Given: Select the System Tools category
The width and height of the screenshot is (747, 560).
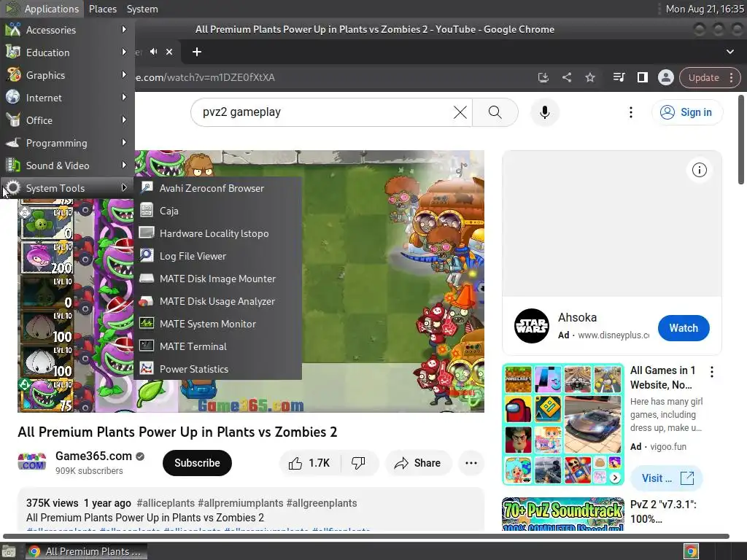Looking at the screenshot, I should [67, 188].
